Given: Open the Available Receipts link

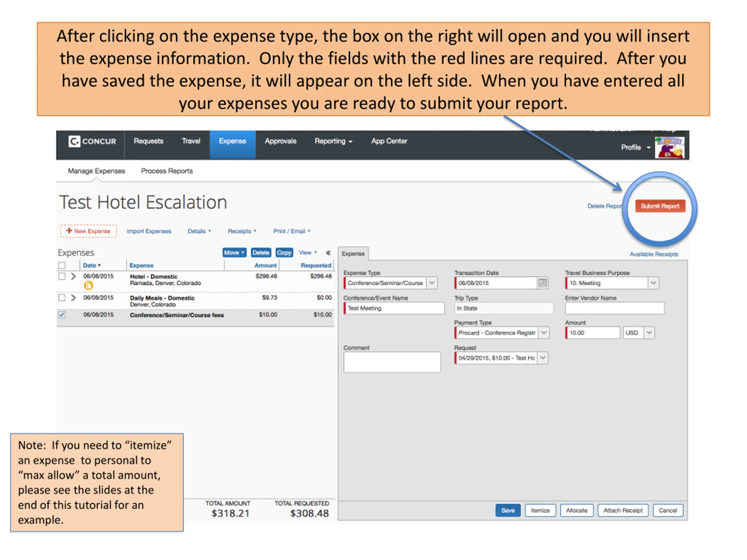Looking at the screenshot, I should click(x=653, y=254).
